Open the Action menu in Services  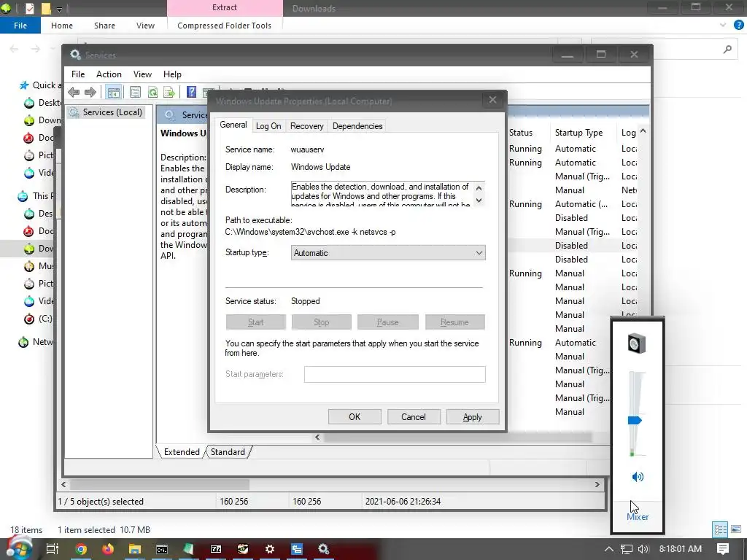click(x=109, y=74)
